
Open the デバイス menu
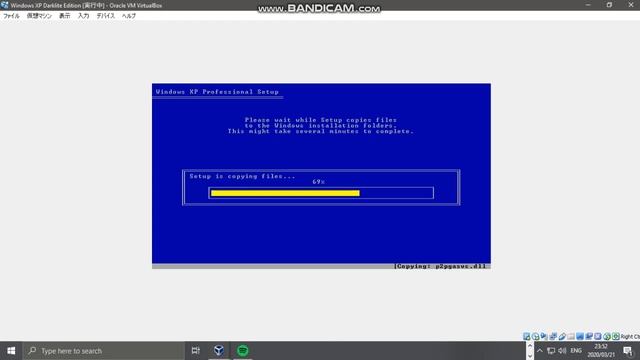pos(105,16)
